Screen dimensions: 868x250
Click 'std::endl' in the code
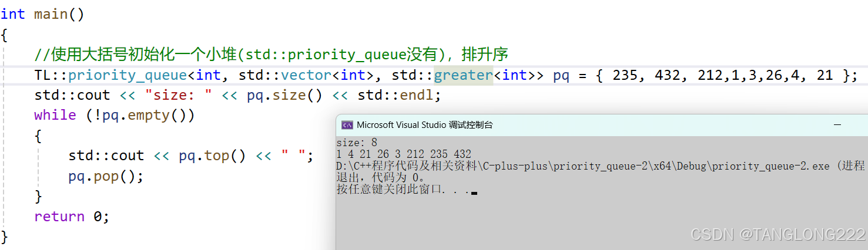(x=396, y=95)
